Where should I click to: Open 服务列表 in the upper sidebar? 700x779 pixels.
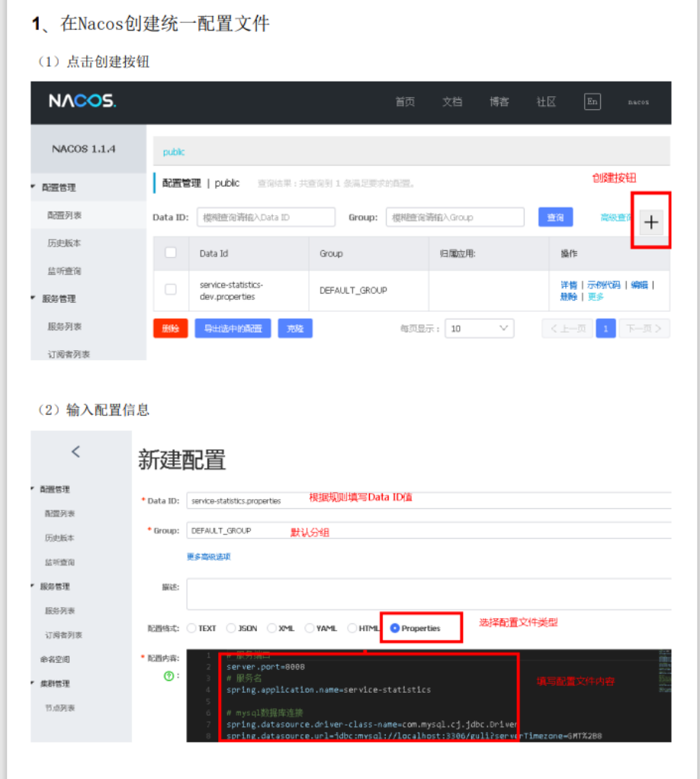[65, 327]
